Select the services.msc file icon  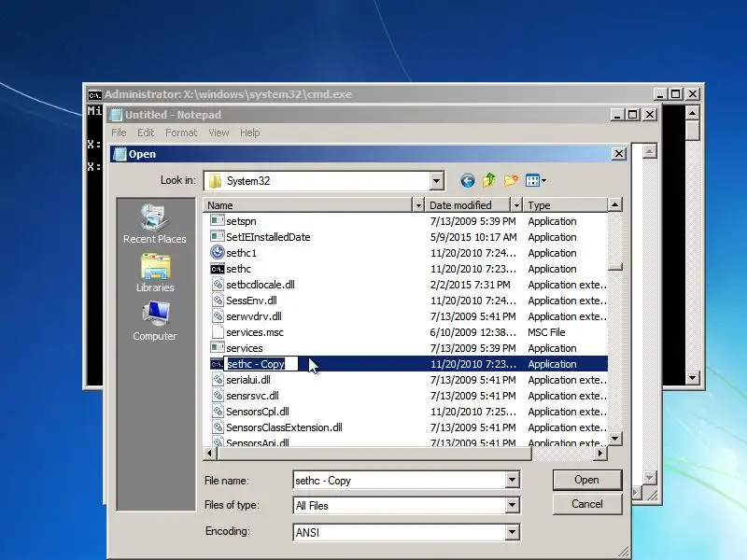[x=218, y=332]
